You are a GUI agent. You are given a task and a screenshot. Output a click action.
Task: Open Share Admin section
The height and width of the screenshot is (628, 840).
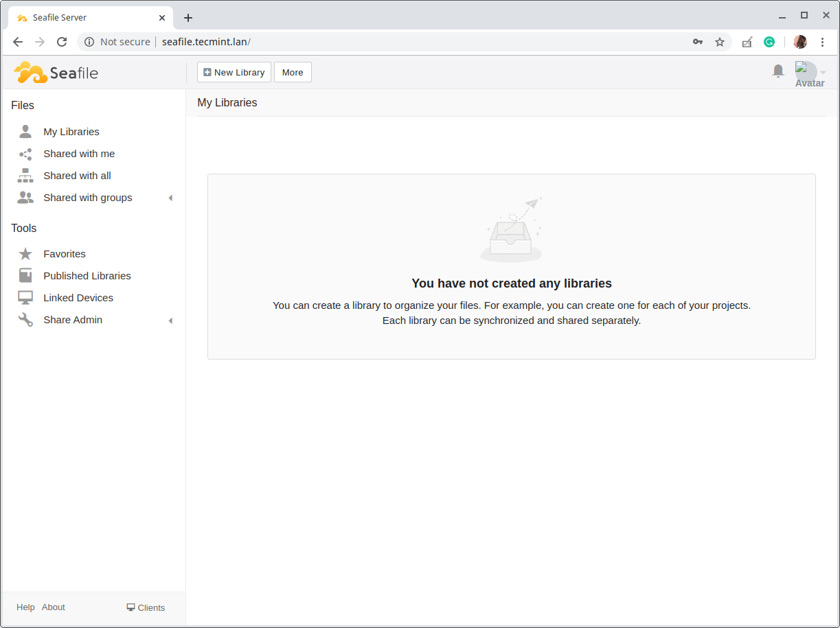pos(73,320)
